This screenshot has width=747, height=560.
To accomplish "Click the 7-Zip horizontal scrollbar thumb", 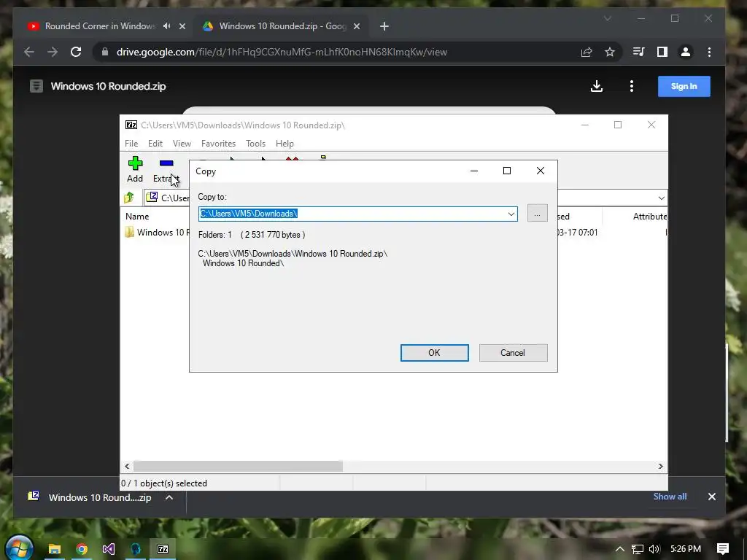I will 238,466.
